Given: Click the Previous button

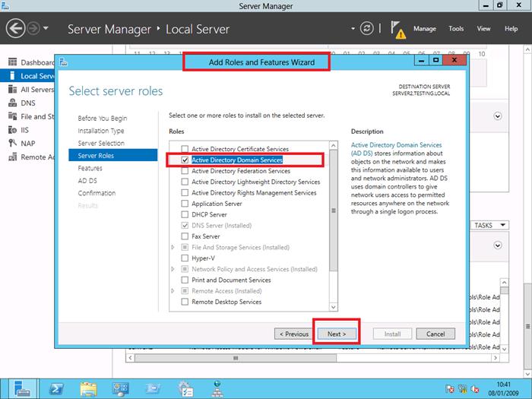Looking at the screenshot, I should 293,334.
